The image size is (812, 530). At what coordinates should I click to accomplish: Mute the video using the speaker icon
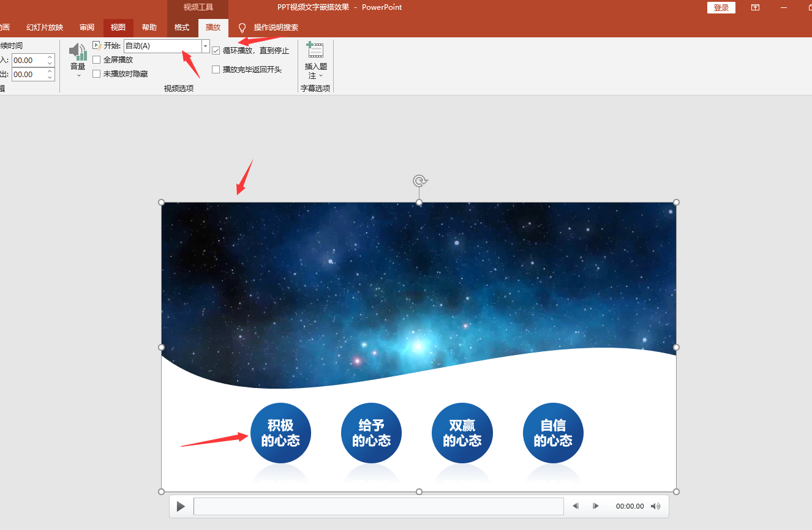pyautogui.click(x=655, y=506)
